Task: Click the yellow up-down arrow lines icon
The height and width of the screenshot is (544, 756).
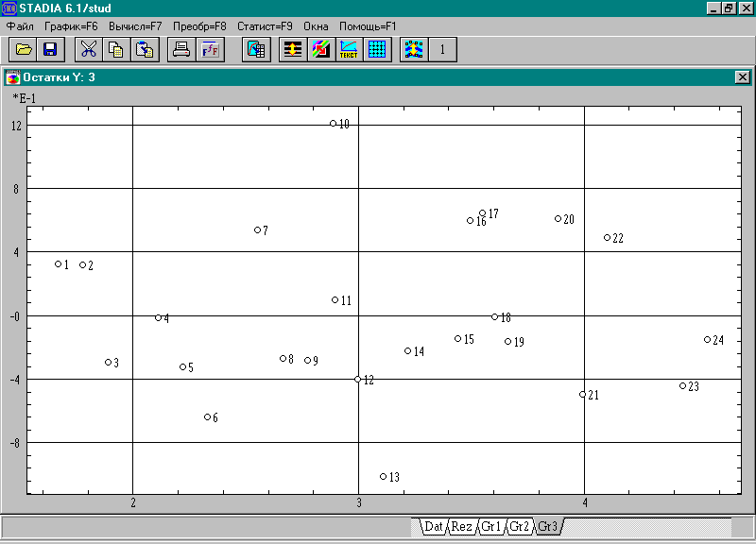Action: (x=293, y=49)
